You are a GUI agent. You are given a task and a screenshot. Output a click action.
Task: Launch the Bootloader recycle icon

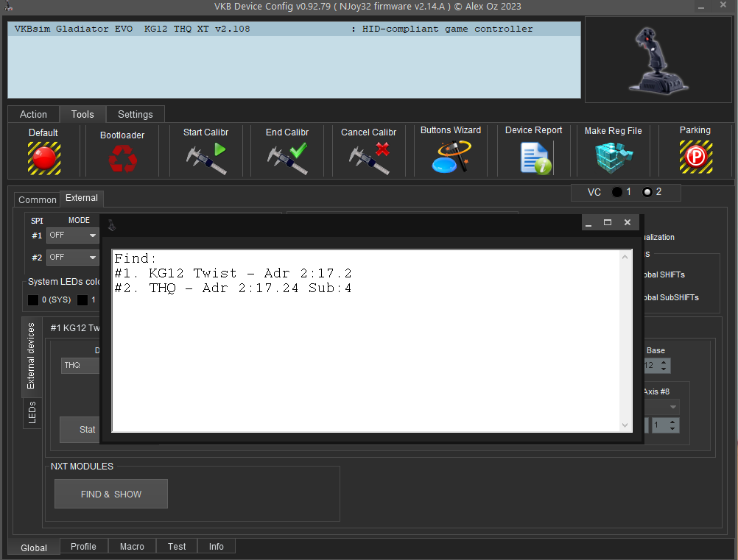pos(122,158)
